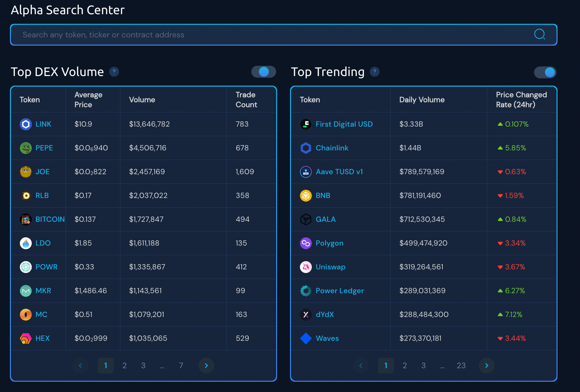Open Top Trending help tooltip icon
The width and height of the screenshot is (580, 392).
click(375, 72)
